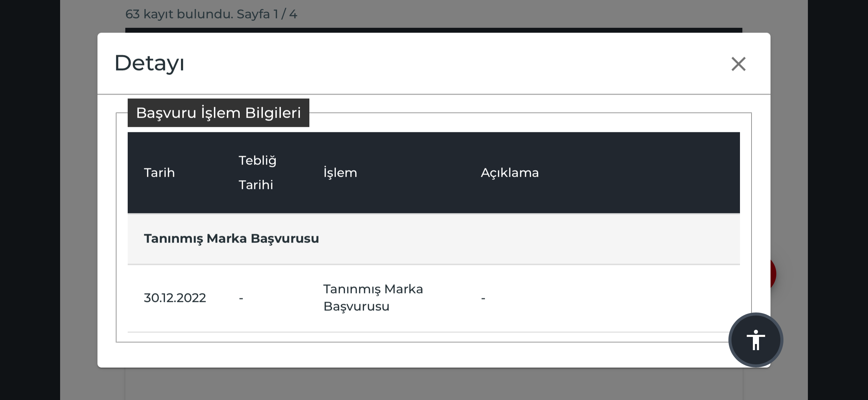868x400 pixels.
Task: Click the Başvuru İşlem Bilgileri section label
Action: coord(218,113)
